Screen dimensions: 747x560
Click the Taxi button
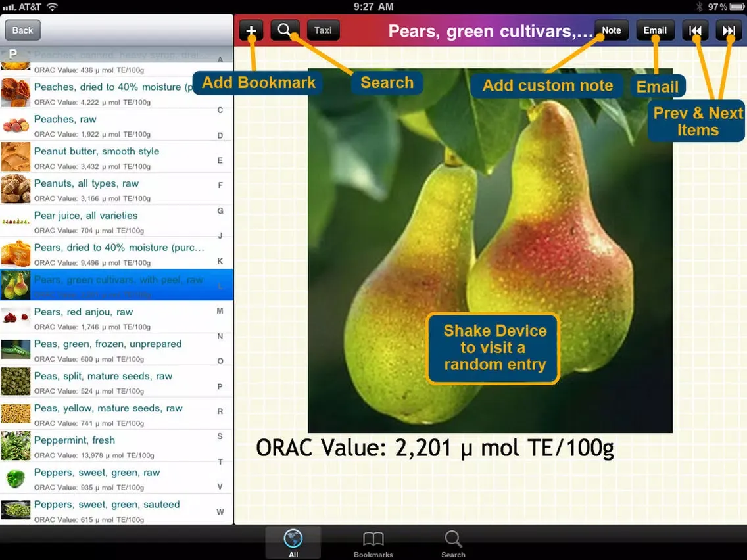coord(323,30)
